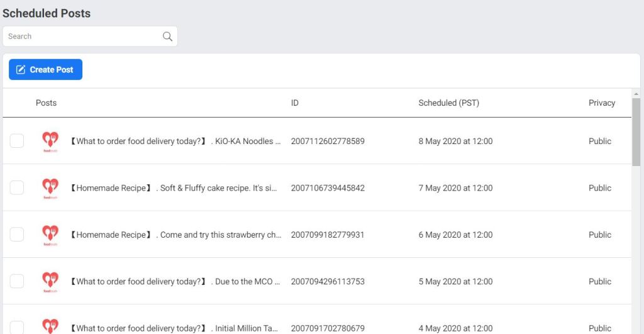Click the ID column header
This screenshot has height=334, width=644.
click(x=294, y=103)
